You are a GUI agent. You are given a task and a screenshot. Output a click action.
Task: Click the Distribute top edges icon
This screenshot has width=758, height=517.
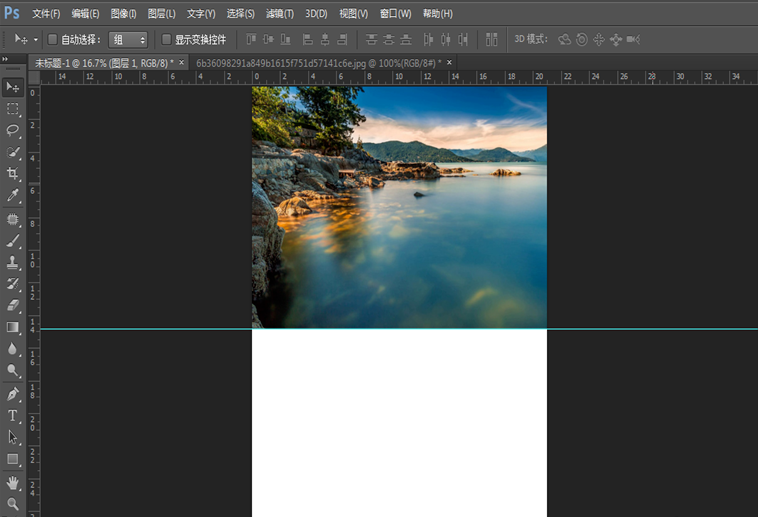371,39
